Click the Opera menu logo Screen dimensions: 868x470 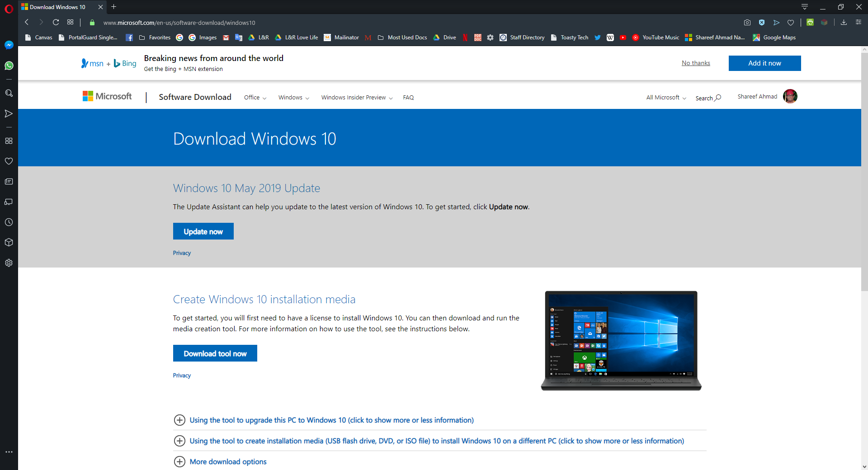click(x=9, y=9)
